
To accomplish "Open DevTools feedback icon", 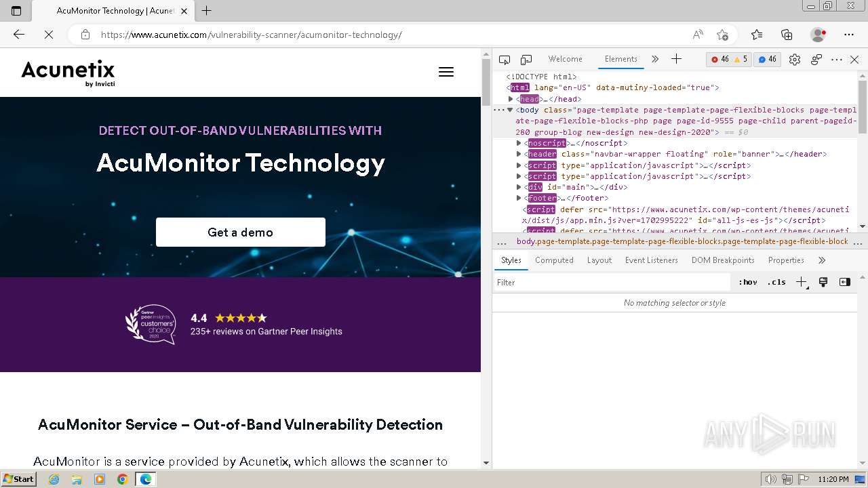I will (816, 60).
